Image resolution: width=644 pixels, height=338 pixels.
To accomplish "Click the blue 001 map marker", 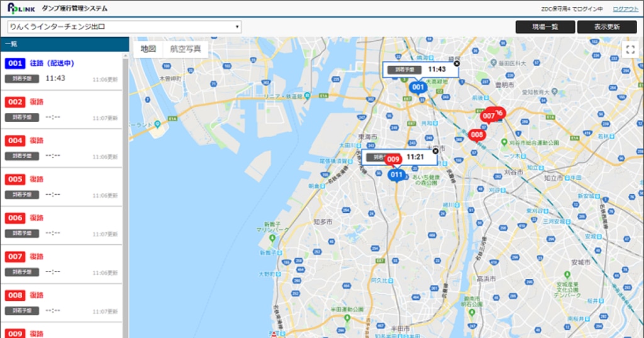I will point(418,87).
